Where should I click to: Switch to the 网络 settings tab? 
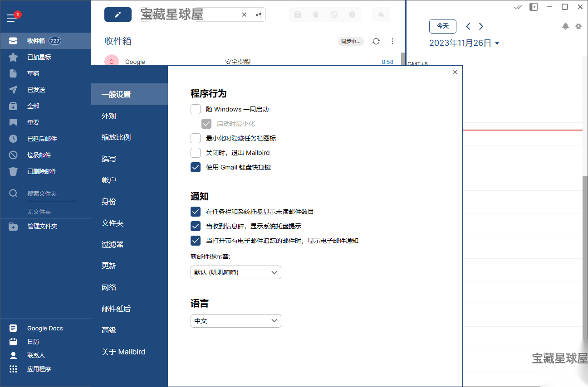(129, 287)
